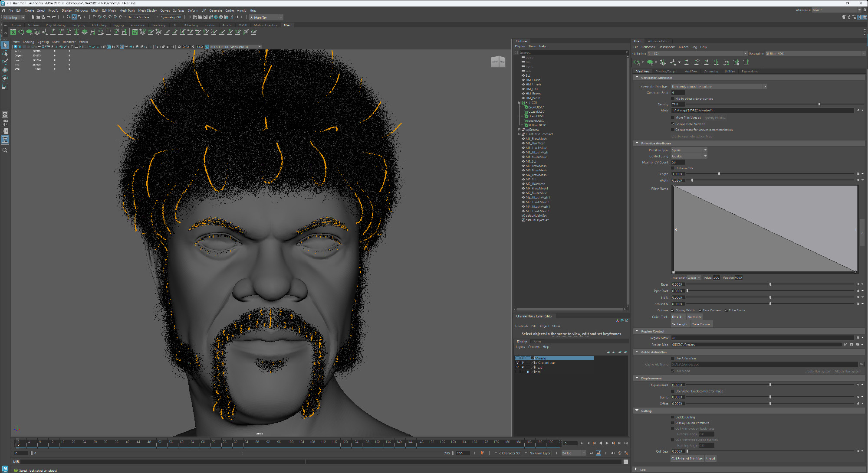Viewport: 868px width, 473px height.
Task: Open Collection dropdown in XGen panel
Action: coord(697,54)
